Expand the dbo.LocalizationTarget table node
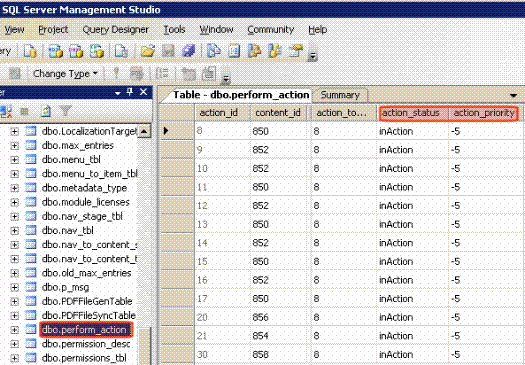 coord(14,132)
